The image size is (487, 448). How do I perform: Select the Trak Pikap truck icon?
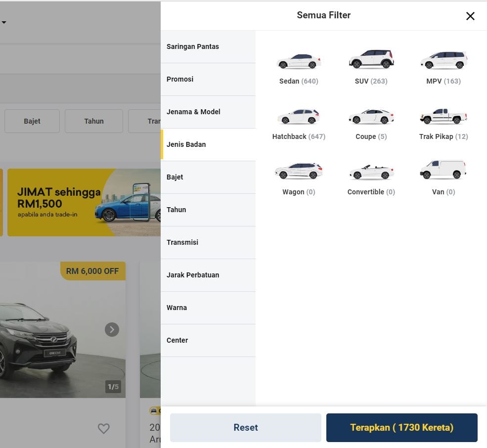tap(443, 116)
